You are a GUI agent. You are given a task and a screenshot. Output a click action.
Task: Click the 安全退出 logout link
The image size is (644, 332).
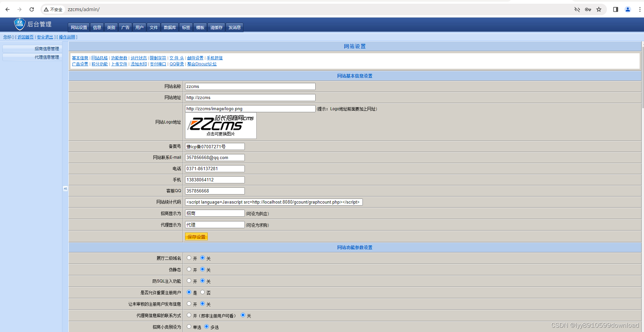point(45,37)
